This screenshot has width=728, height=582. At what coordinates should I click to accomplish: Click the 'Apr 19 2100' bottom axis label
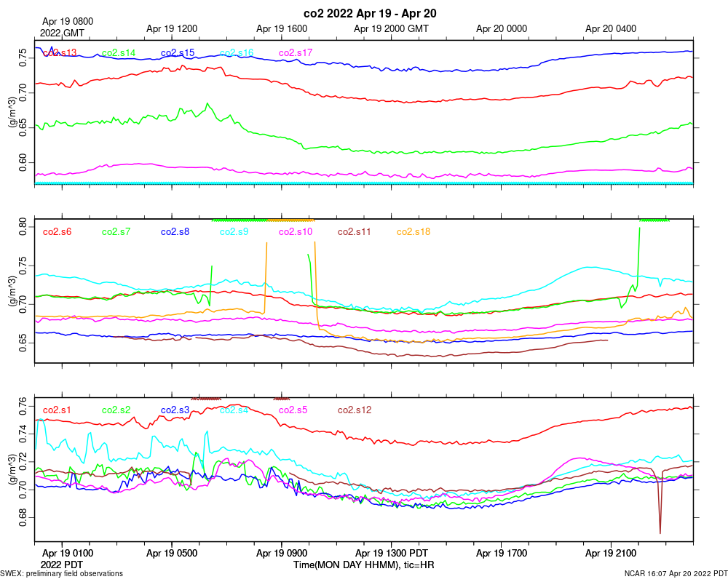[611, 553]
